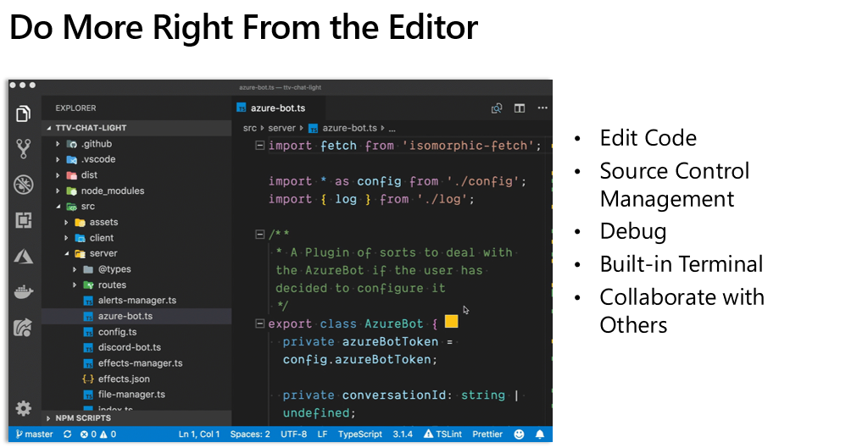Click the conversationId property in code
Screen dimensions: 868x448
394,395
